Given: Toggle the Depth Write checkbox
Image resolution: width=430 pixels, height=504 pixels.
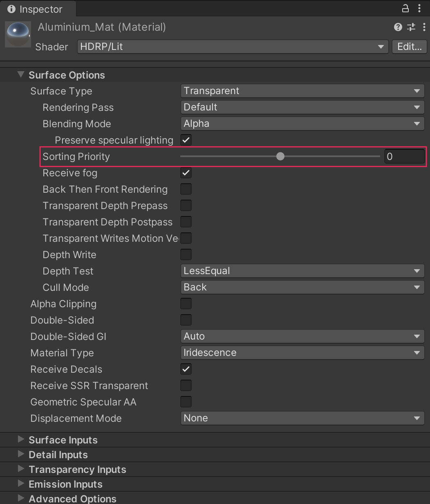Looking at the screenshot, I should (x=186, y=254).
